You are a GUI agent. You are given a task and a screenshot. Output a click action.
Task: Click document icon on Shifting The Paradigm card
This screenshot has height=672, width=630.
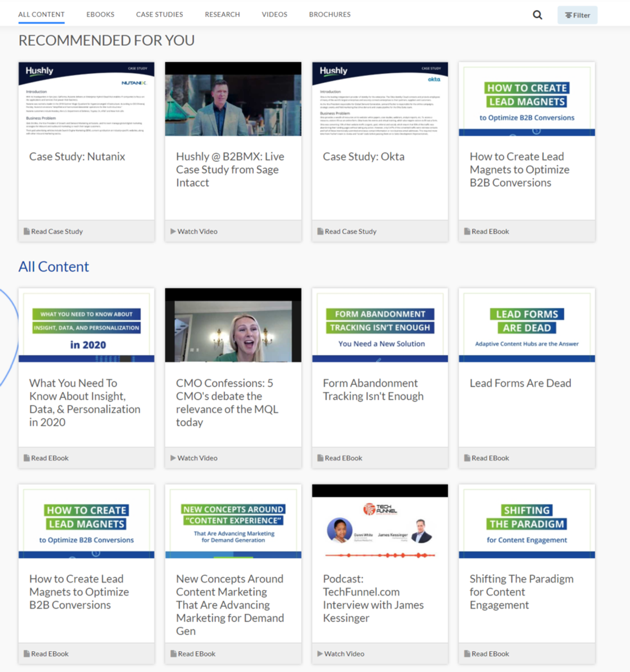467,654
